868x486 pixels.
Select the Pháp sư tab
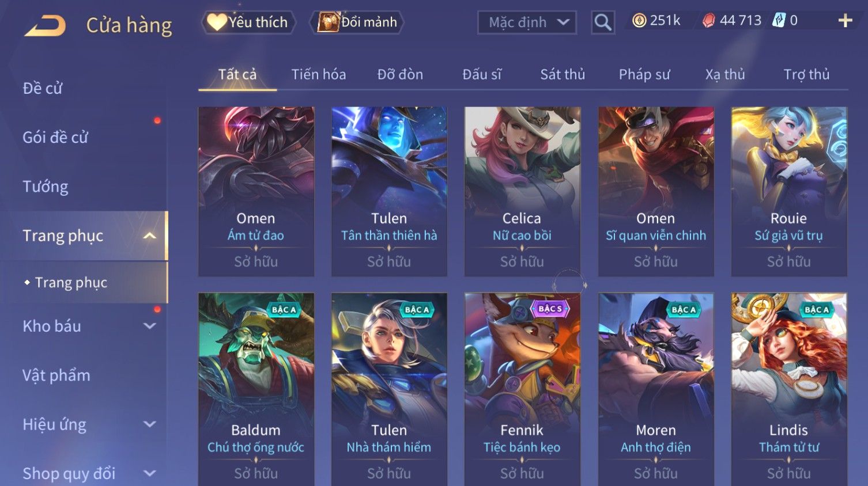coord(644,74)
